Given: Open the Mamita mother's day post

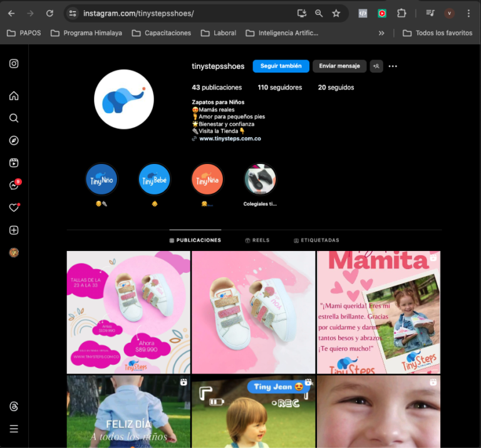Looking at the screenshot, I should point(378,312).
